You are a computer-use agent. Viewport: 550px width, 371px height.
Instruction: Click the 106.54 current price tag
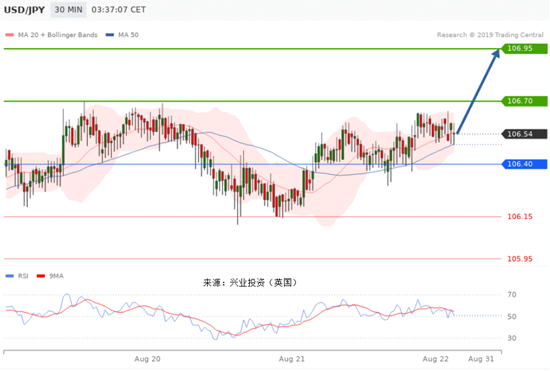pos(524,134)
